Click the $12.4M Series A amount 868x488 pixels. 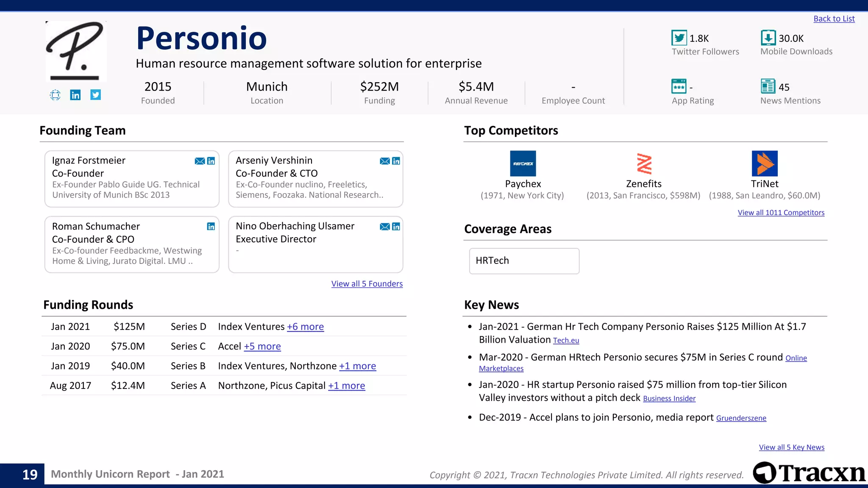pyautogui.click(x=128, y=386)
